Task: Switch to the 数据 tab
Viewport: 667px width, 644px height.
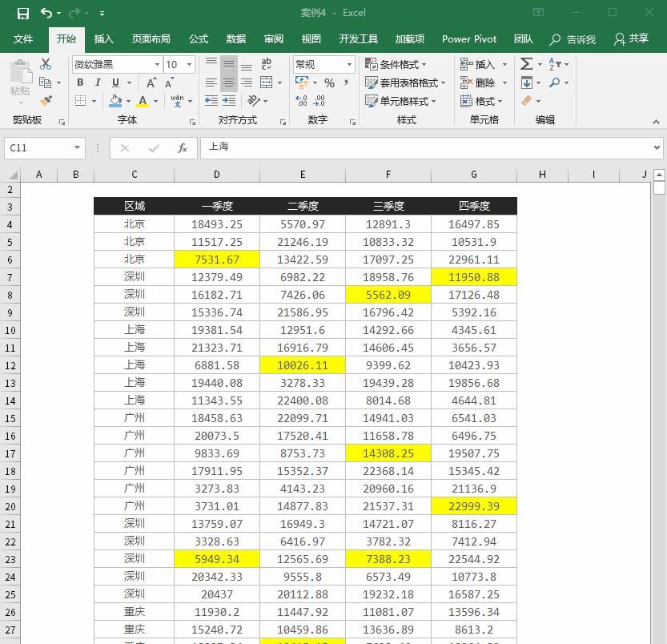Action: click(x=236, y=39)
